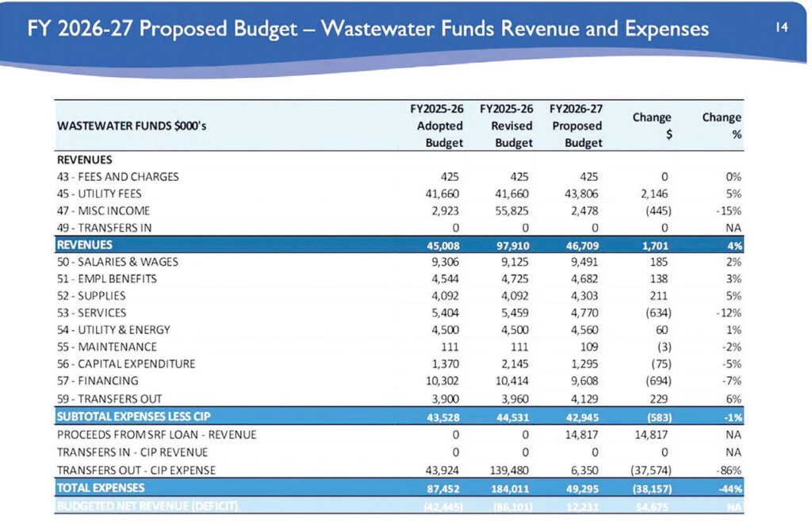Viewport: 812px width, 523px height.
Task: Click misc income adopted value 2,923
Action: (x=445, y=211)
